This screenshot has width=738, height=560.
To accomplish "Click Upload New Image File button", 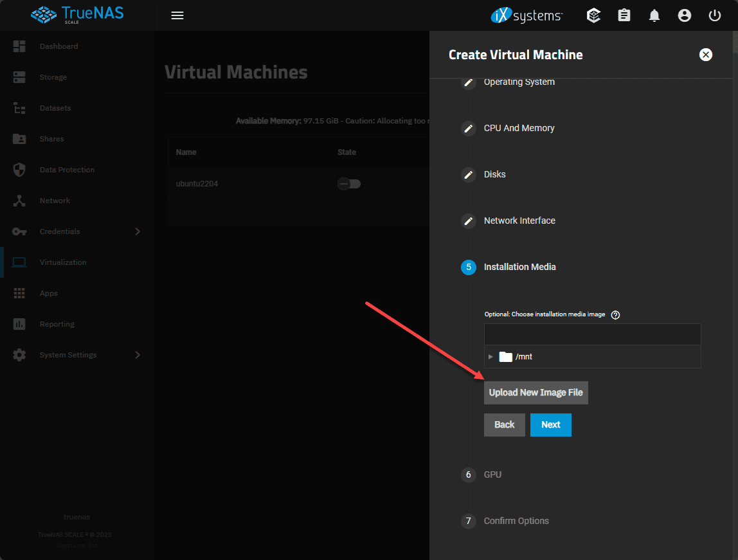I will [535, 393].
